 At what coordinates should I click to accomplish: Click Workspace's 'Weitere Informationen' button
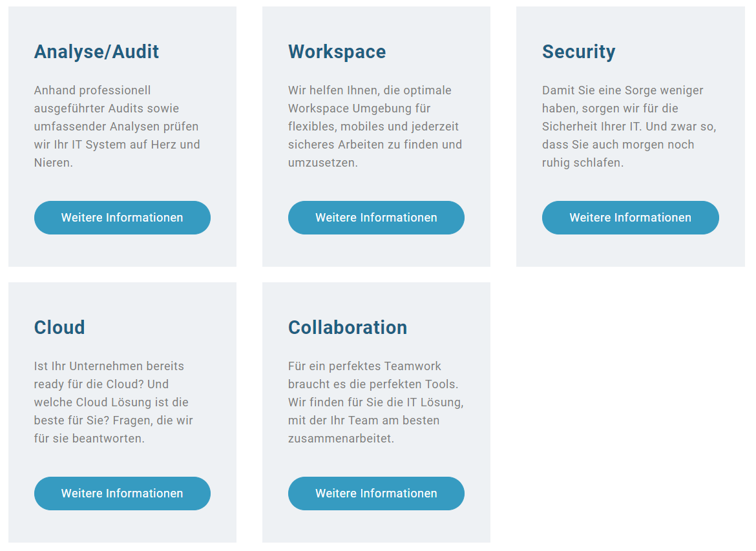(x=376, y=218)
